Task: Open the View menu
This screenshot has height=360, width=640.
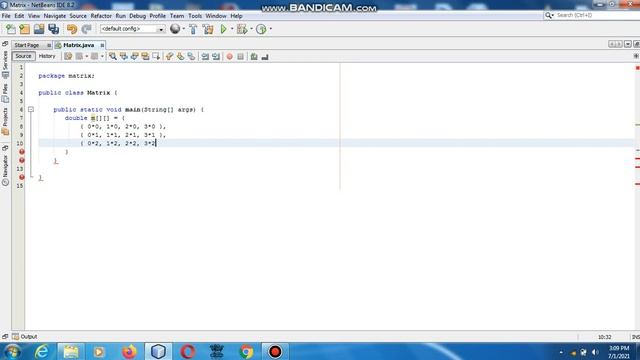Action: point(34,16)
